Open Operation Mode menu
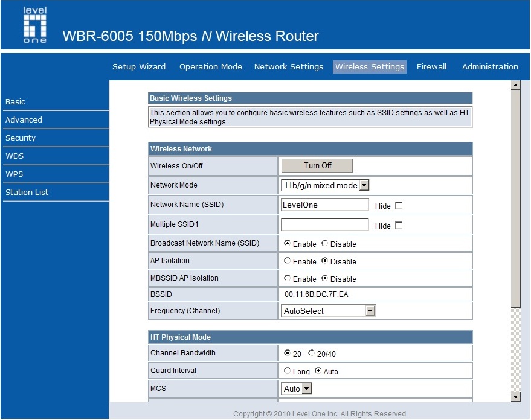This screenshot has width=531, height=420. pyautogui.click(x=211, y=66)
